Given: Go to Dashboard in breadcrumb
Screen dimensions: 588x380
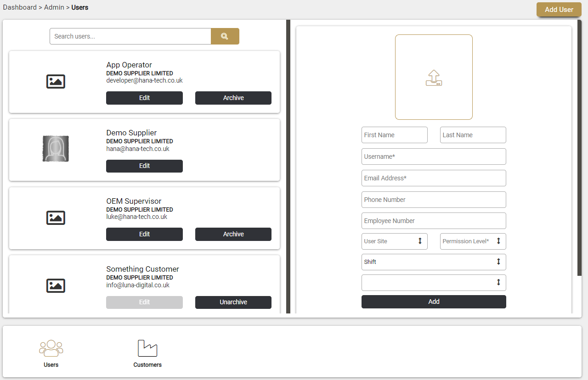Looking at the screenshot, I should tap(20, 7).
